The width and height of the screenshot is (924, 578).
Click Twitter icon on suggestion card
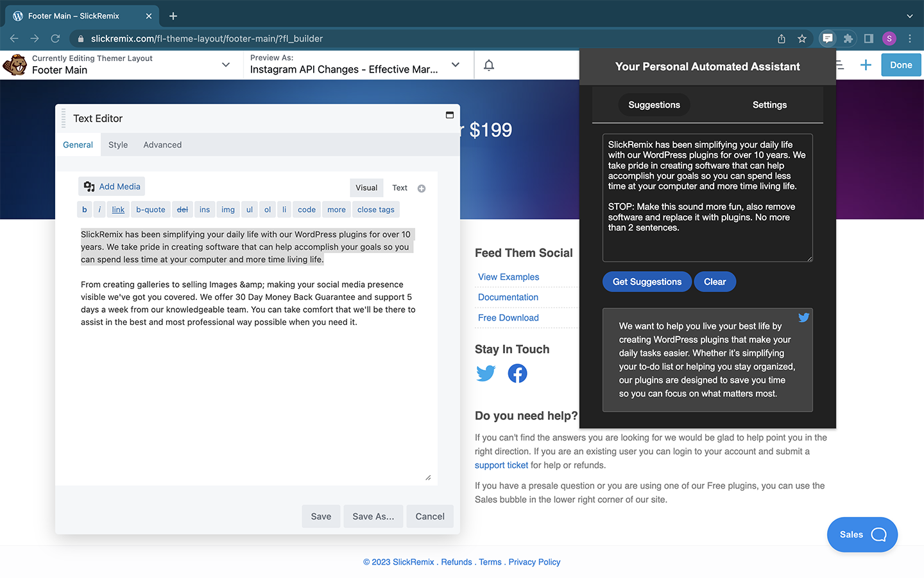coord(803,317)
